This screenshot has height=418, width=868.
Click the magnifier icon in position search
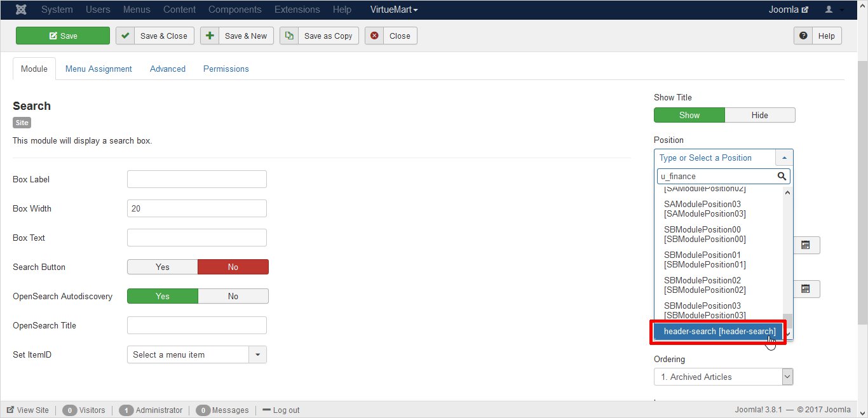coord(782,176)
